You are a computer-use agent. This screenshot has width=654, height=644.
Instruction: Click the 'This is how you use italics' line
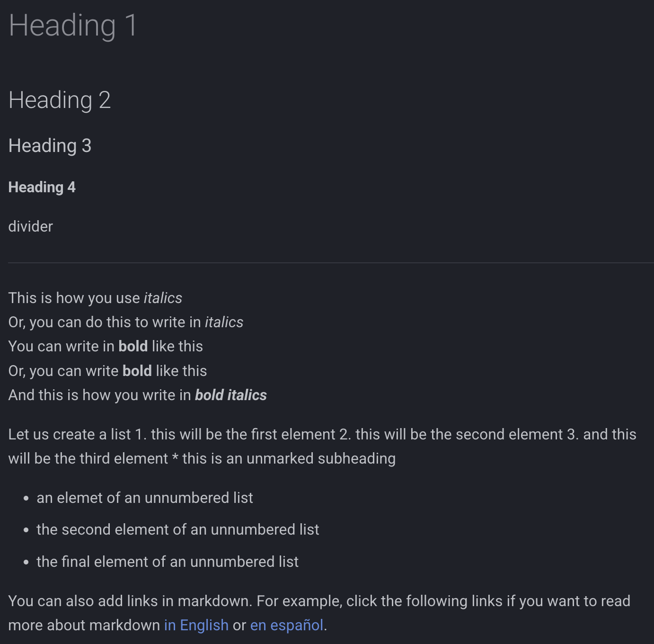(95, 298)
